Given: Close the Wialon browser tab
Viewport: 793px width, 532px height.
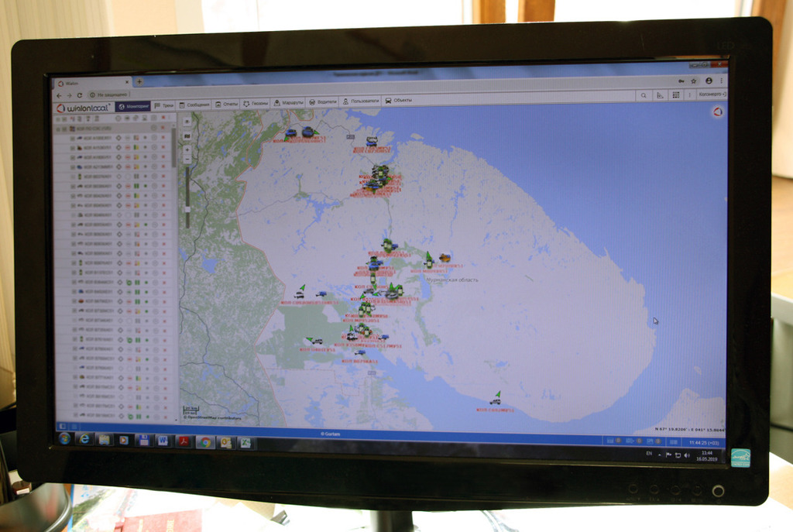Looking at the screenshot, I should pyautogui.click(x=127, y=82).
